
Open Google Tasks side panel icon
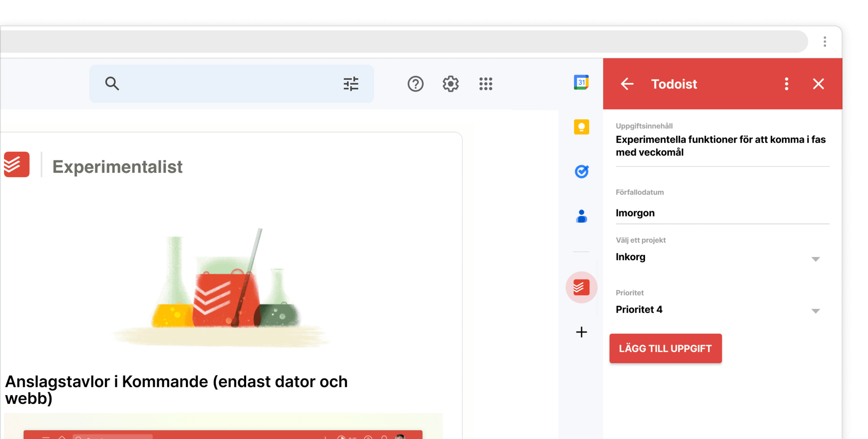click(x=581, y=171)
